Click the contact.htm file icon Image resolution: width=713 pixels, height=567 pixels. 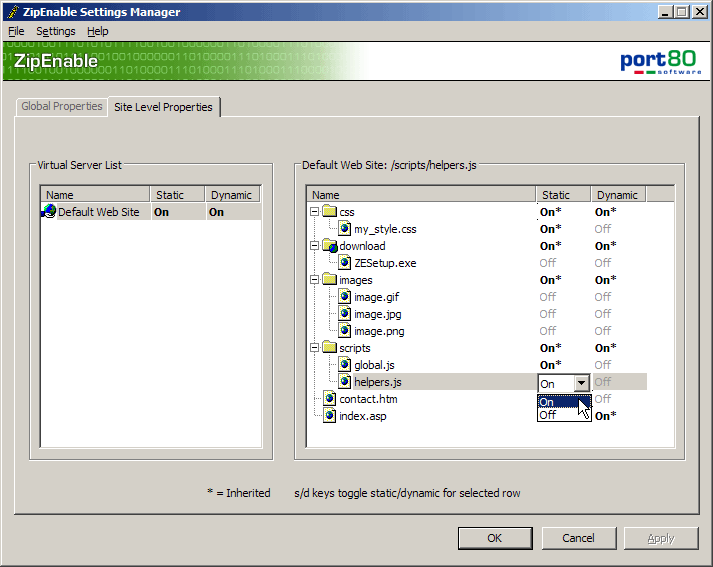tap(330, 398)
